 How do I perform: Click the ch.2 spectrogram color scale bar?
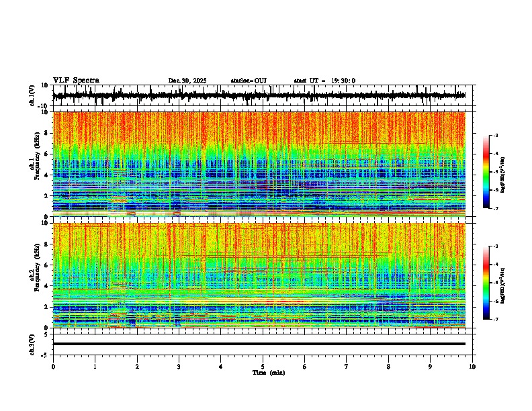(x=486, y=283)
